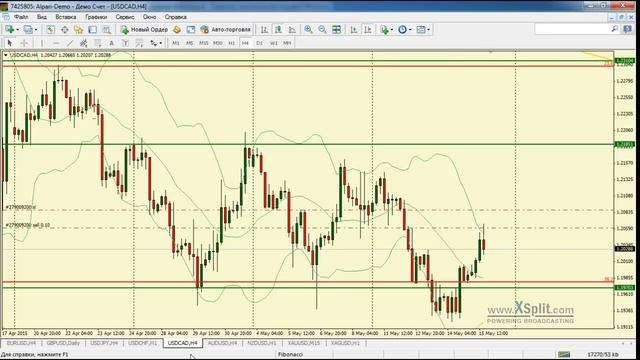640x360 pixels.
Task: Switch timeframe to M30
Action: [x=218, y=43]
